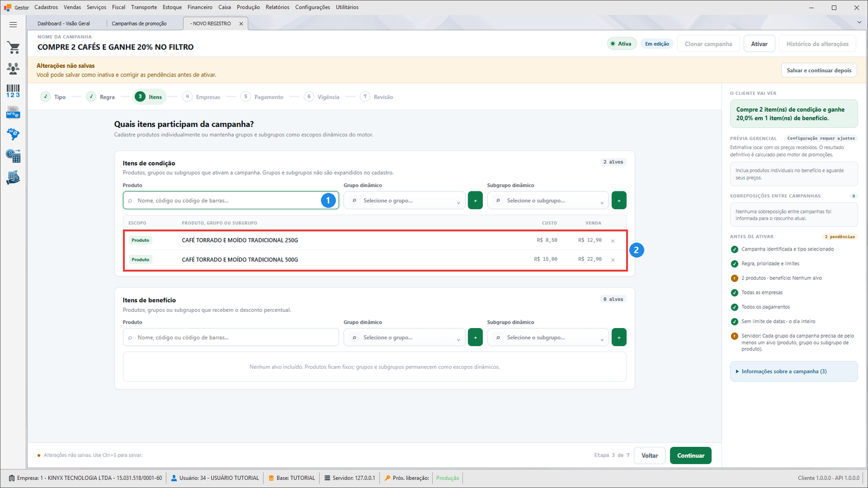Click the Continuar button
Screen dimensions: 868x488
coord(691,455)
